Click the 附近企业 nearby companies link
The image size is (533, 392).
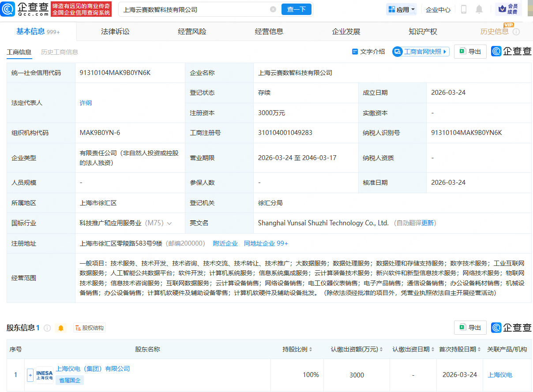tap(225, 243)
